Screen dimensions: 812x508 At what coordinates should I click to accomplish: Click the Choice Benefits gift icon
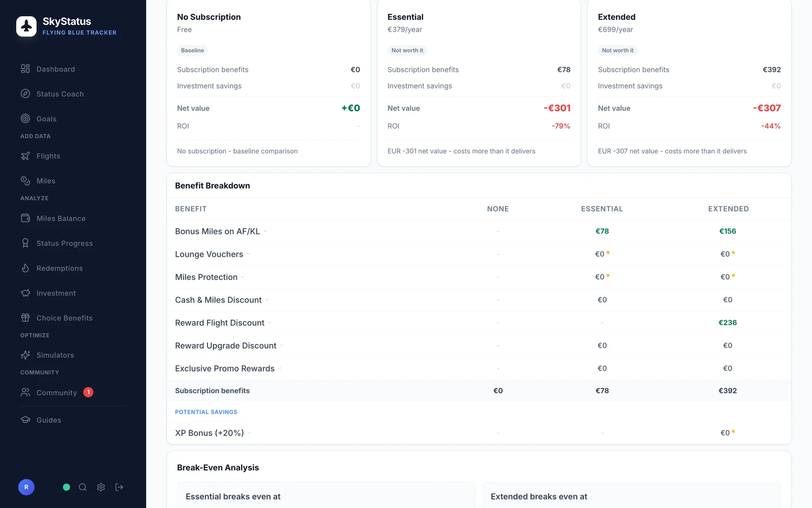coord(25,318)
